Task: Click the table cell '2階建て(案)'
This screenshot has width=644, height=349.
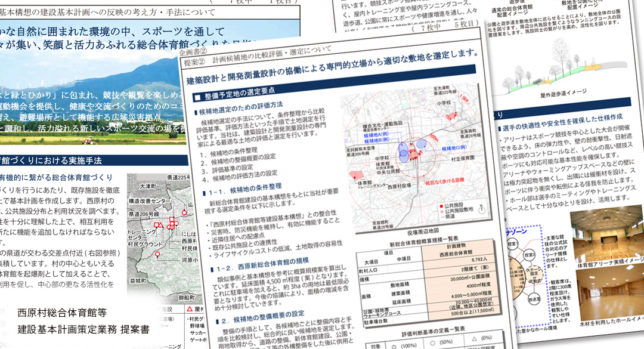Action: pos(475,268)
